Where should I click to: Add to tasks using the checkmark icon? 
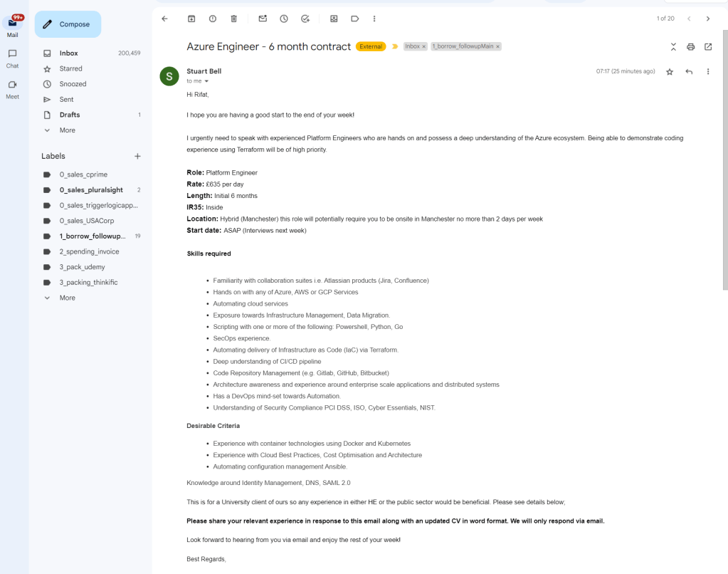[x=305, y=19]
